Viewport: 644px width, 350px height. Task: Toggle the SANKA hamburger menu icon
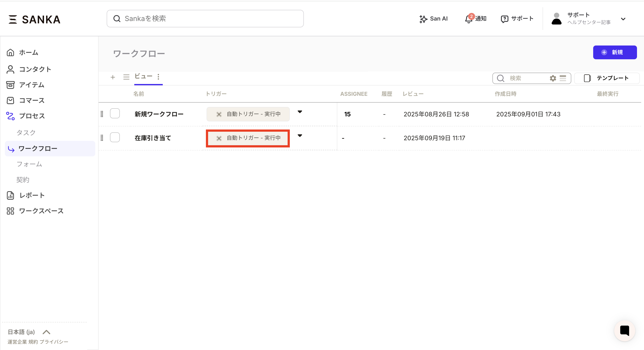[12, 19]
